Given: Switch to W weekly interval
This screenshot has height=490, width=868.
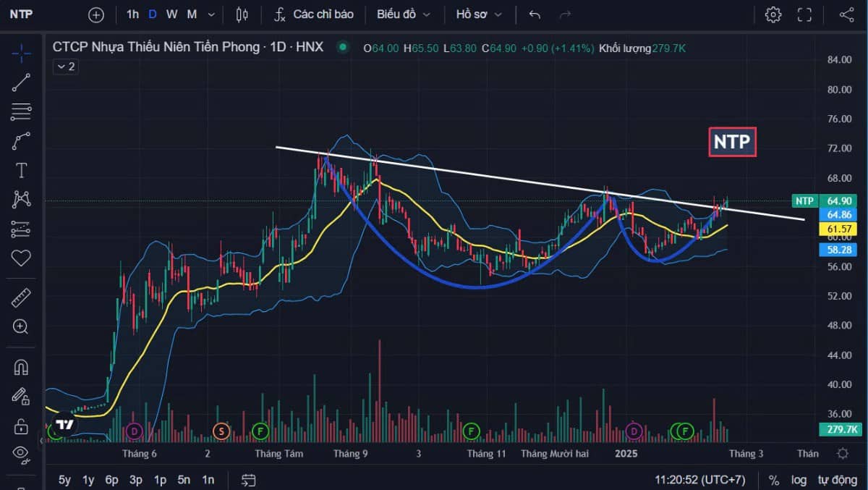Looking at the screenshot, I should point(171,14).
